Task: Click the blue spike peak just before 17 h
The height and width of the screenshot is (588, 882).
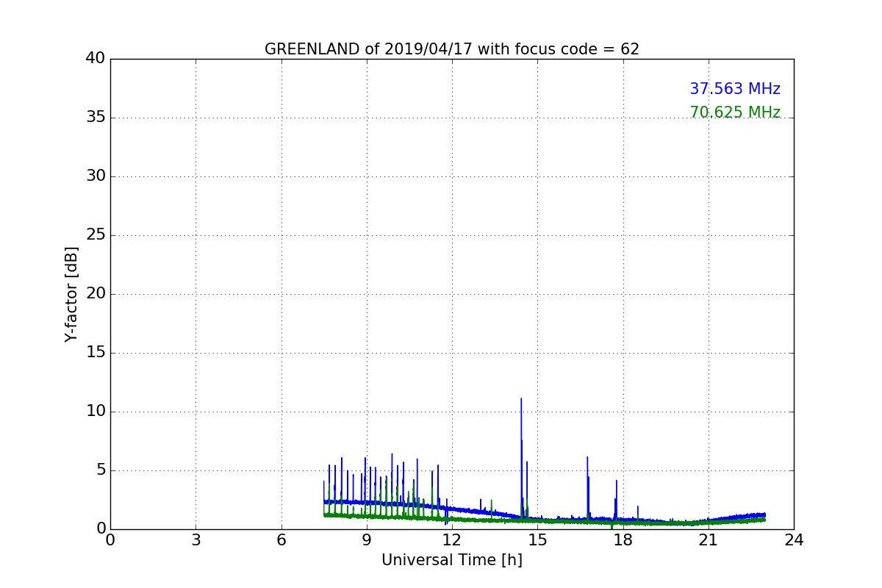Action: click(587, 457)
